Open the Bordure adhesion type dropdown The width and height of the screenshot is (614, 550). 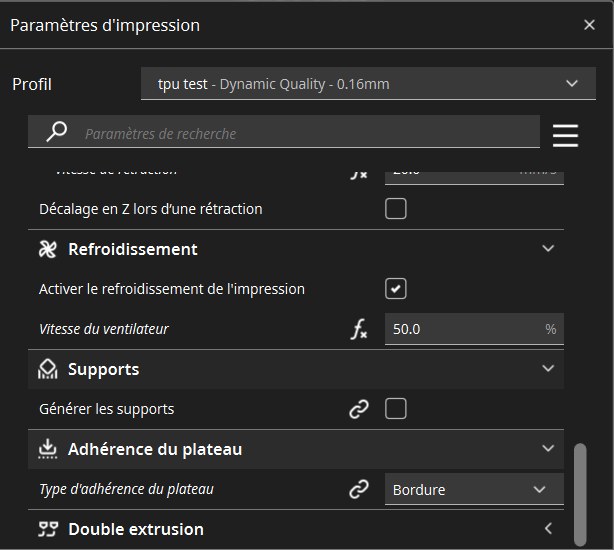473,489
